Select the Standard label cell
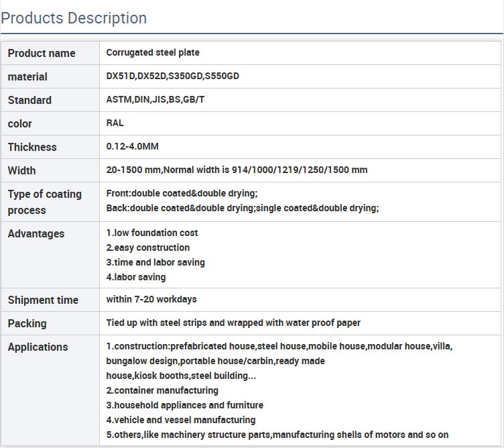Screen dimensions: 504x448 (50, 100)
